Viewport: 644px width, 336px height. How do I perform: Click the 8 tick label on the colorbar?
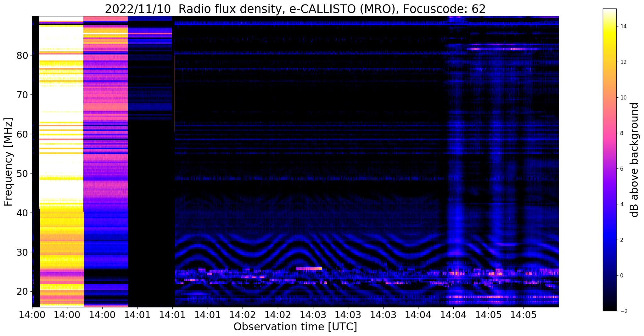(621, 134)
